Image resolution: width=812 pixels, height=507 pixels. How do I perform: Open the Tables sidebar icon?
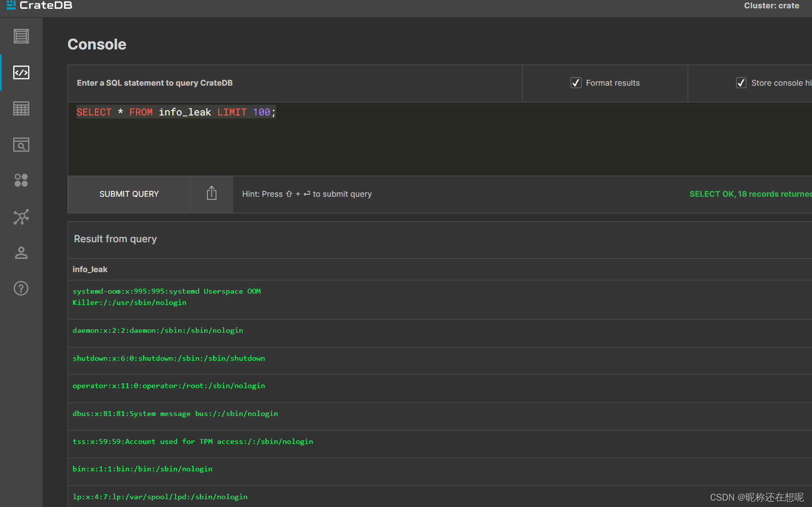point(21,109)
